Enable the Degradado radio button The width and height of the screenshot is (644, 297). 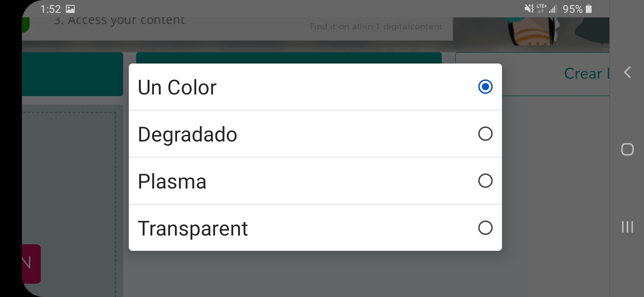(x=485, y=134)
